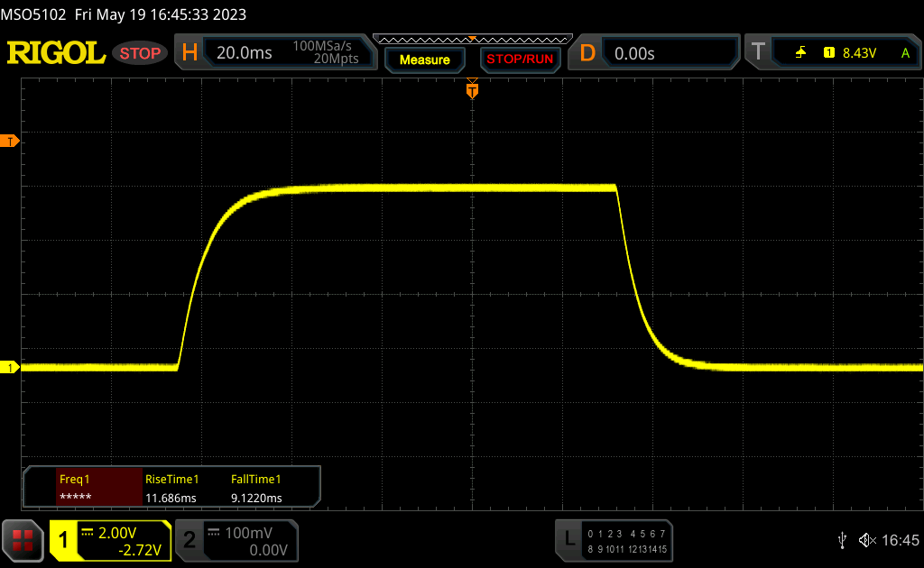Toggle channel 1 using its yellow label
Screen dimensions: 924x568
click(x=64, y=540)
